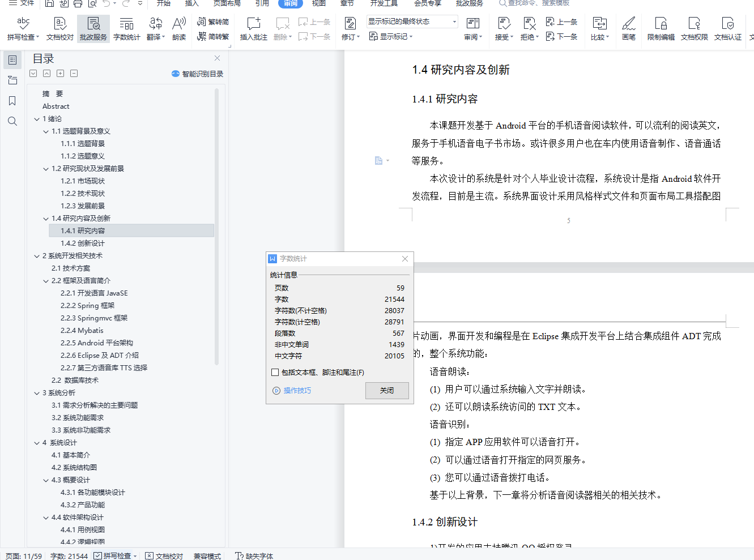The image size is (754, 560).
Task: Jump to 4.4.1 用例视图 in outline
Action: coord(83,530)
